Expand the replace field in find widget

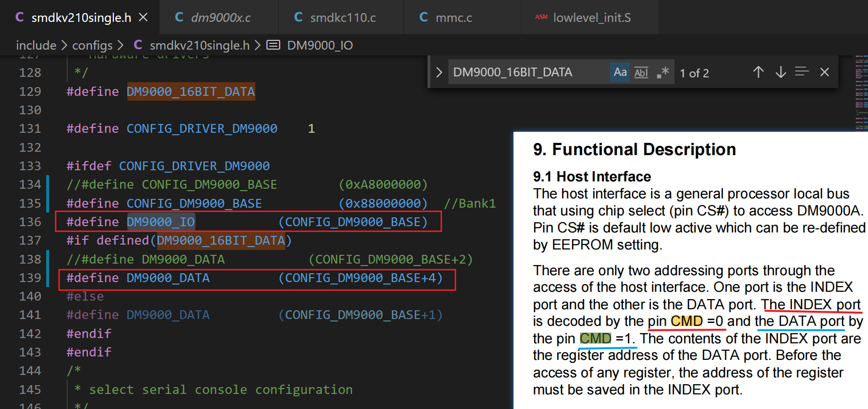coord(439,72)
